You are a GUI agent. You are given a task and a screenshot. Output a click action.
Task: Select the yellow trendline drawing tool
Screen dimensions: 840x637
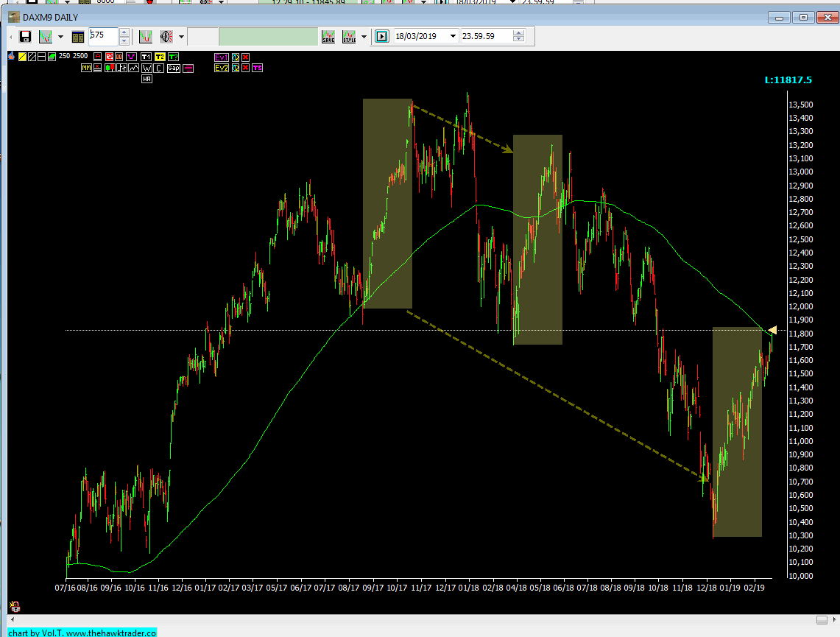22,57
